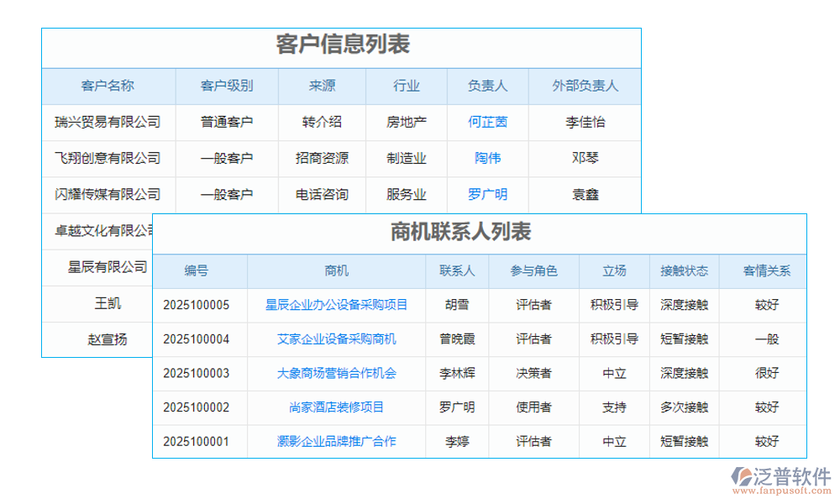Sort by the 客户名称 column header
840x504 pixels.
tap(109, 86)
